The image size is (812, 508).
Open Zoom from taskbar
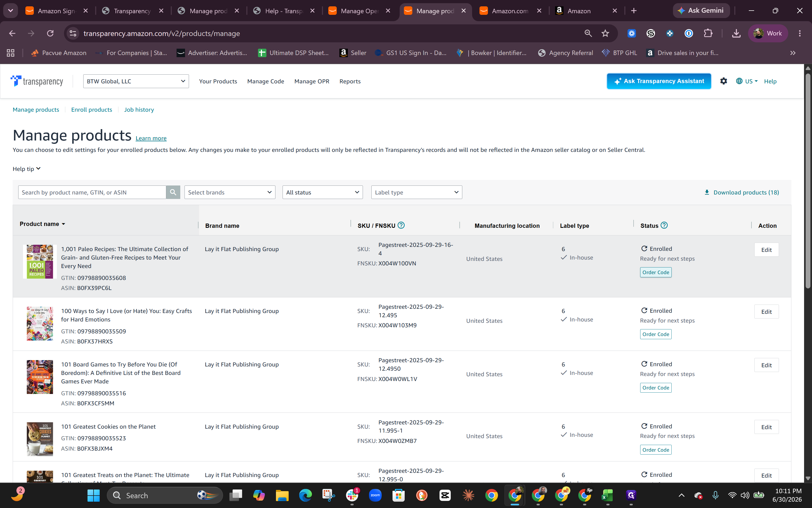click(x=375, y=495)
